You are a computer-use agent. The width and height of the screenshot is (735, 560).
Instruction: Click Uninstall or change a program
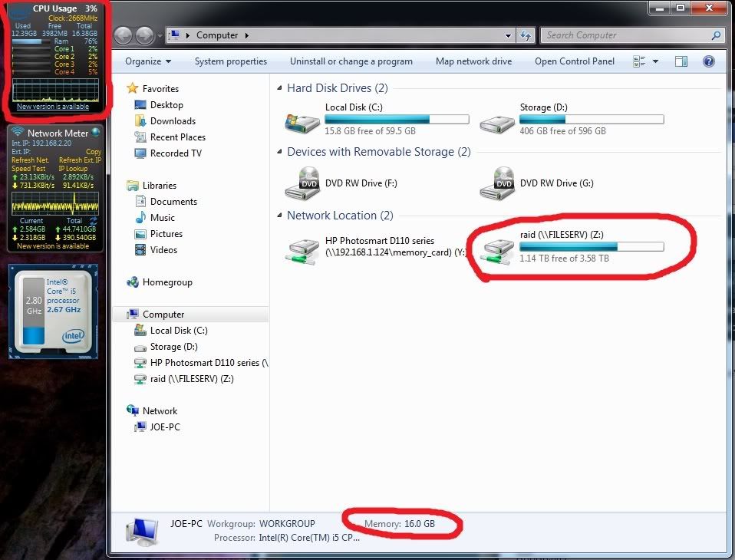point(351,61)
